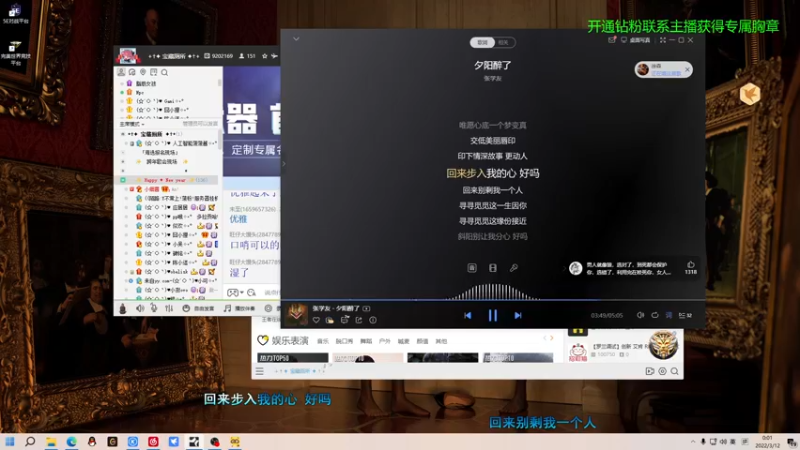Screen dimensions: 800x450
Task: Open the microphone karaoke icon under lyrics
Action: 514,268
